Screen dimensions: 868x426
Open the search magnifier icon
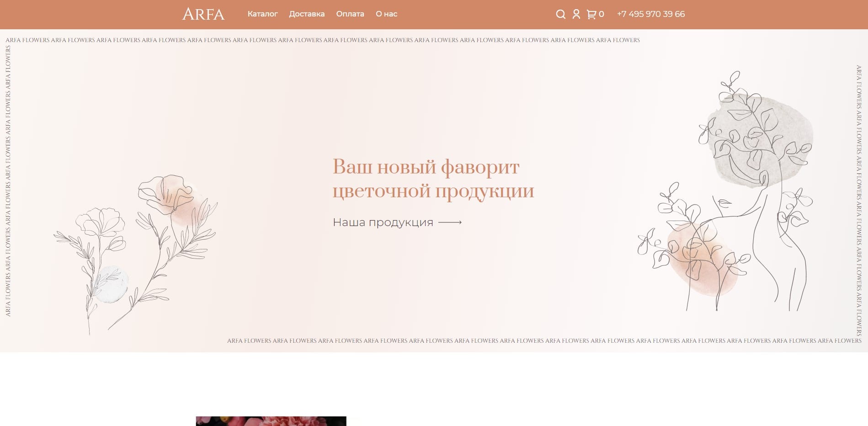(x=561, y=14)
